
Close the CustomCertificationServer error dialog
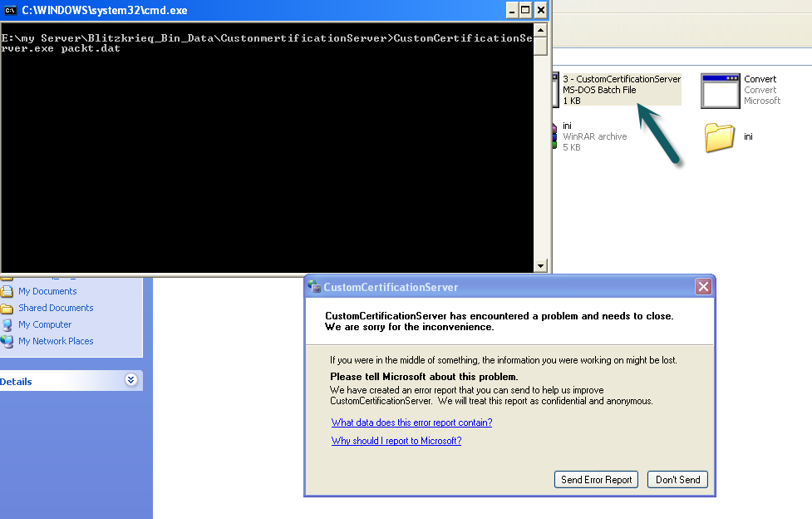pyautogui.click(x=703, y=287)
